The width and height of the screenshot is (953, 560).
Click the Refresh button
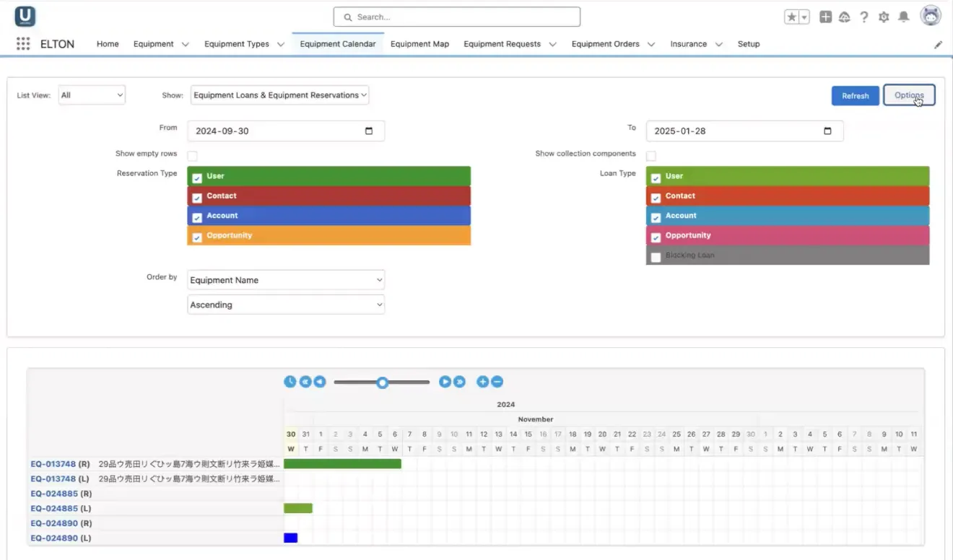856,95
